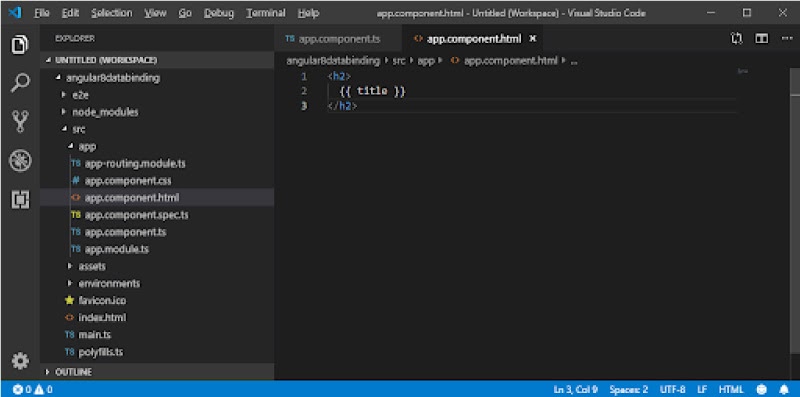
Task: Close the app.component.html tab
Action: [x=533, y=39]
